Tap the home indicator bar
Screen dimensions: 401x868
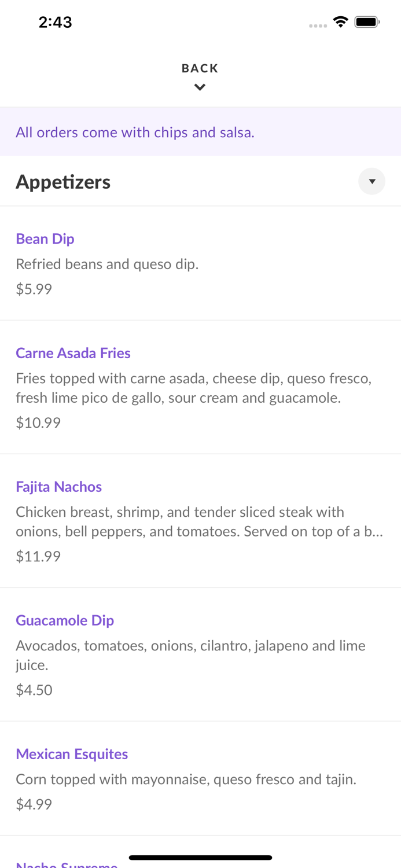point(200,857)
